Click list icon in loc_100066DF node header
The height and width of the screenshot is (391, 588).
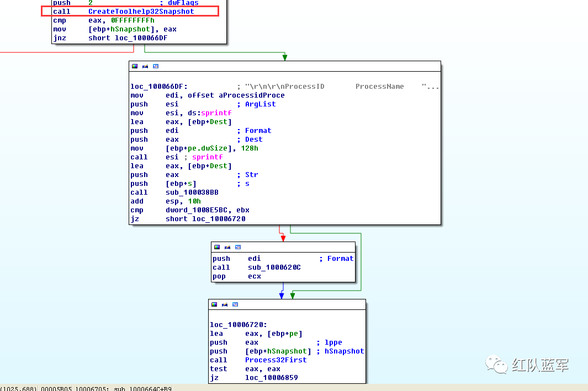point(156,66)
